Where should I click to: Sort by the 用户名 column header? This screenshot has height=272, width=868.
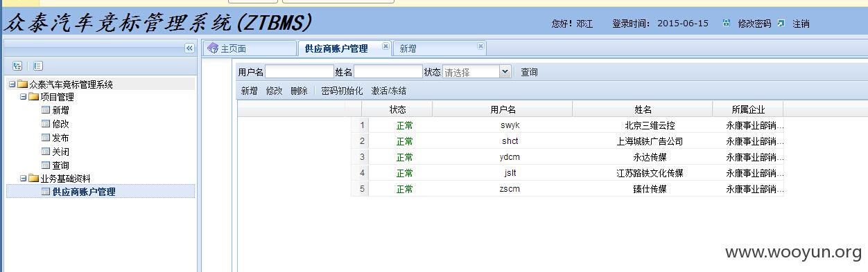[503, 109]
